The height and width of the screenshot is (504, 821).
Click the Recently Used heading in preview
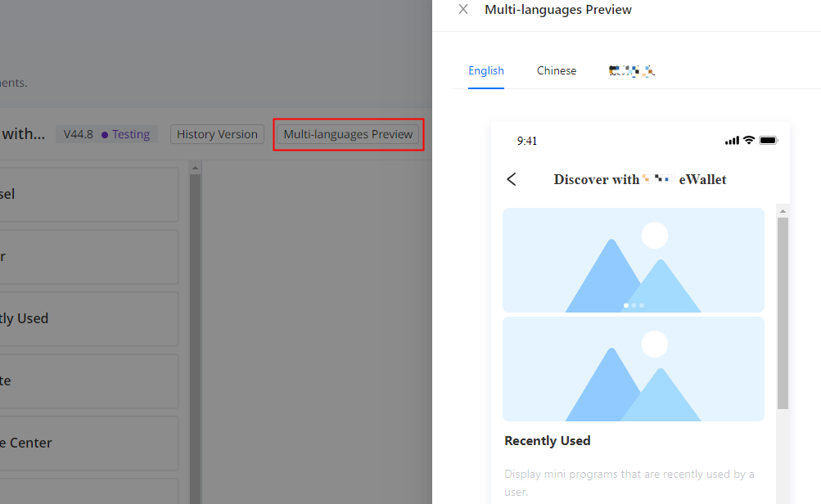(x=547, y=441)
